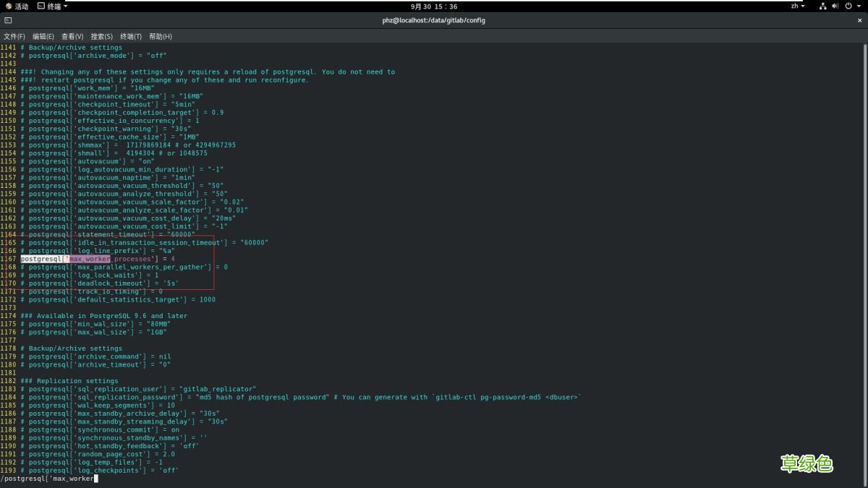
Task: Click the 'hot_standby_feedback' = 'off' line
Action: click(x=110, y=446)
